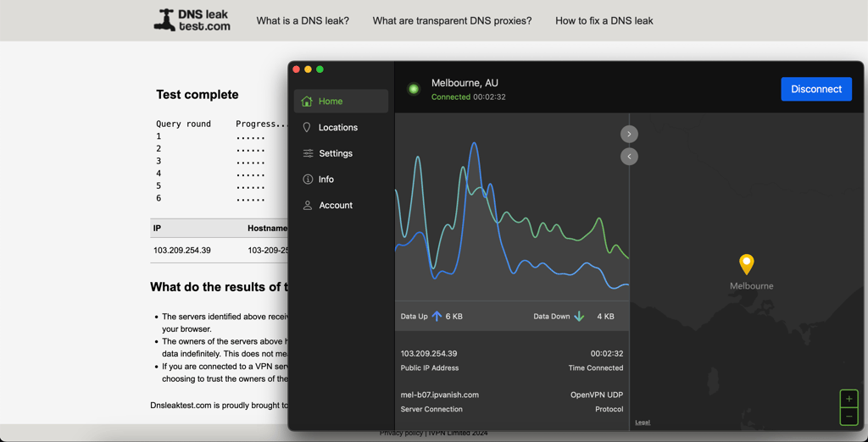The height and width of the screenshot is (442, 868).
Task: Minimize the IPVanish window with yellow button
Action: click(308, 69)
